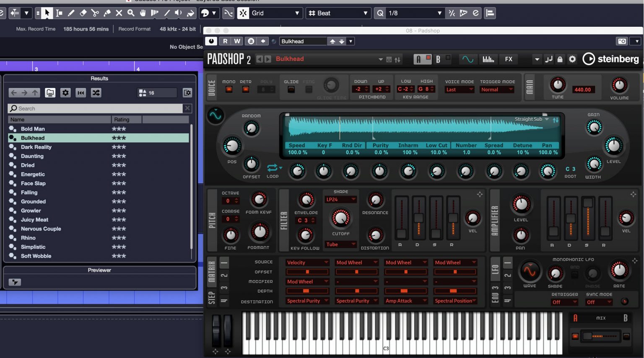Select the Erase tool

coord(83,13)
